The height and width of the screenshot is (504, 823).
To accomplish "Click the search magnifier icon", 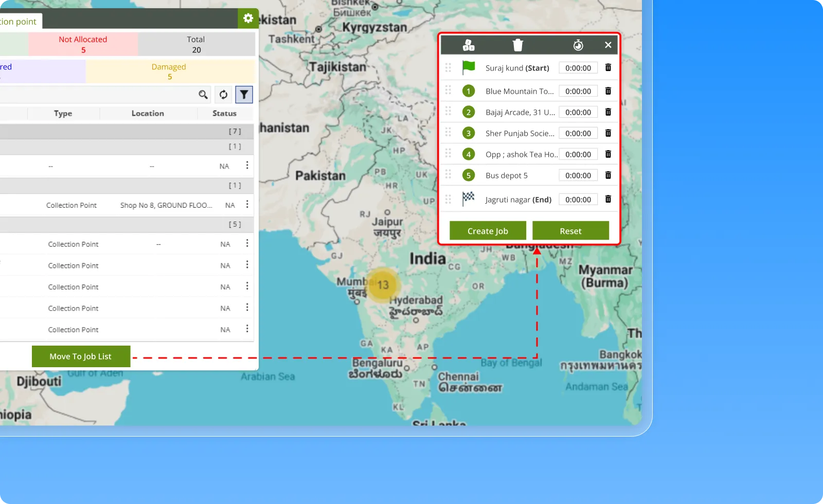I will click(203, 95).
